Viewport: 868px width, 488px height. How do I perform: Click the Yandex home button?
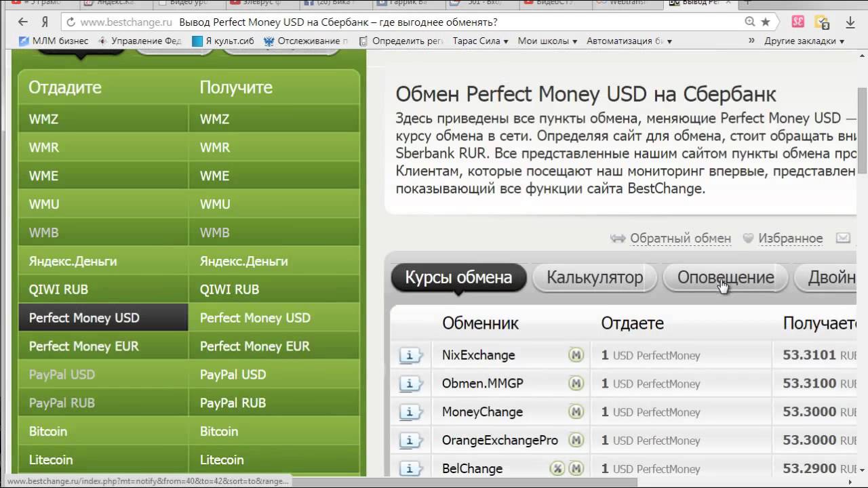click(44, 22)
